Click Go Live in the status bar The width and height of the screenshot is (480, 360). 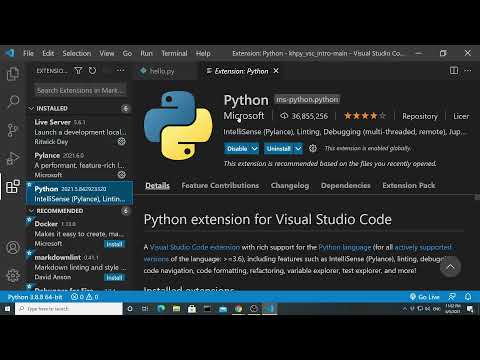point(424,297)
